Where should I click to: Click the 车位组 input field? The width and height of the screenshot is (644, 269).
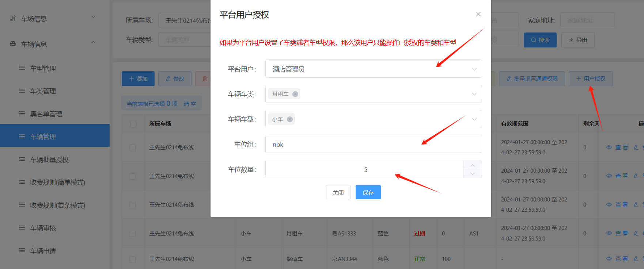[374, 144]
